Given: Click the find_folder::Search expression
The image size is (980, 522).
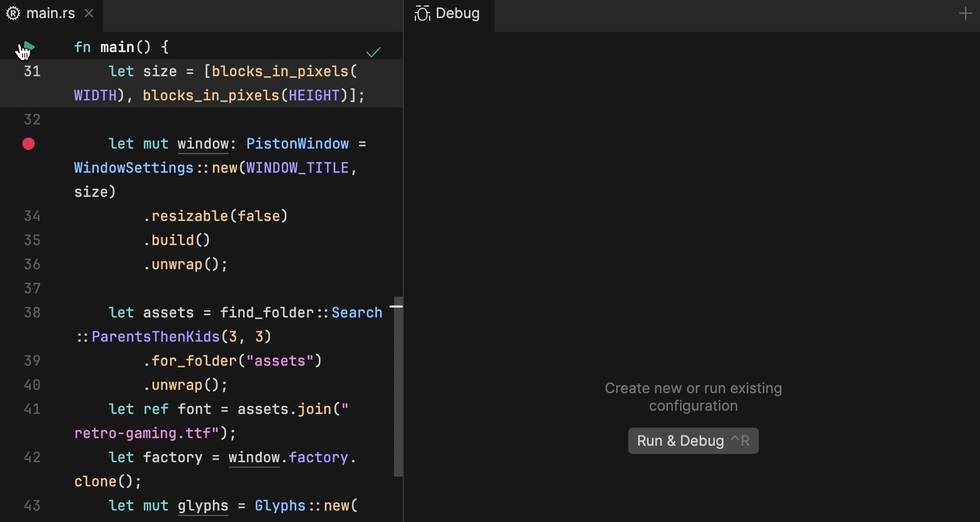Looking at the screenshot, I should coord(302,313).
